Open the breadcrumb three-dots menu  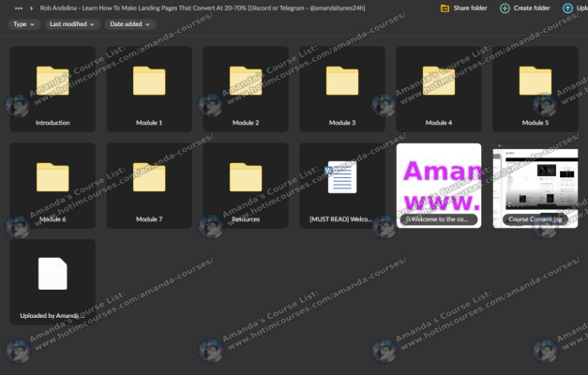(19, 7)
